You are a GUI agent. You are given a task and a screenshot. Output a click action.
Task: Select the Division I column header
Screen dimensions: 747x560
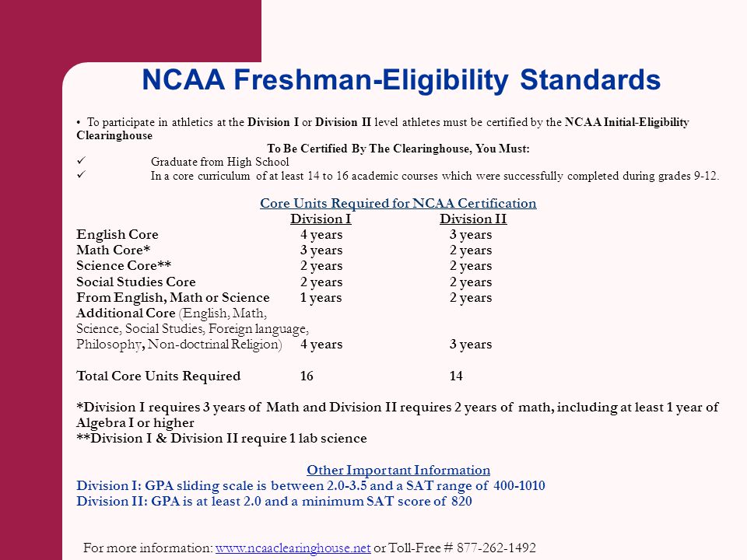321,219
